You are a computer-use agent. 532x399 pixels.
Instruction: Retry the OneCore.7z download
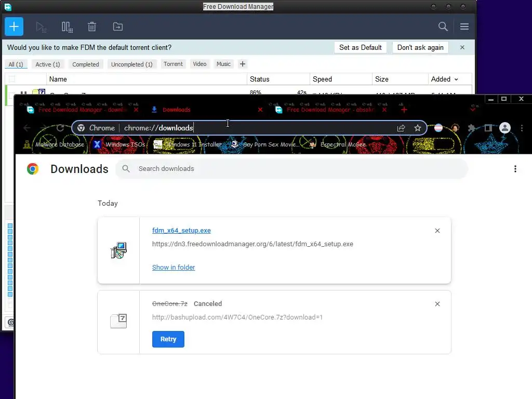(x=168, y=339)
